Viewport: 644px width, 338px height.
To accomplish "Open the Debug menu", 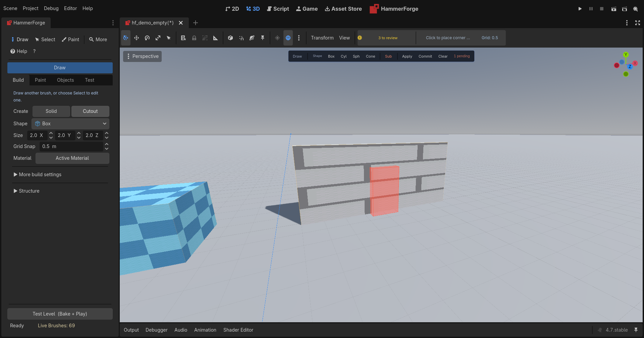I will click(51, 8).
